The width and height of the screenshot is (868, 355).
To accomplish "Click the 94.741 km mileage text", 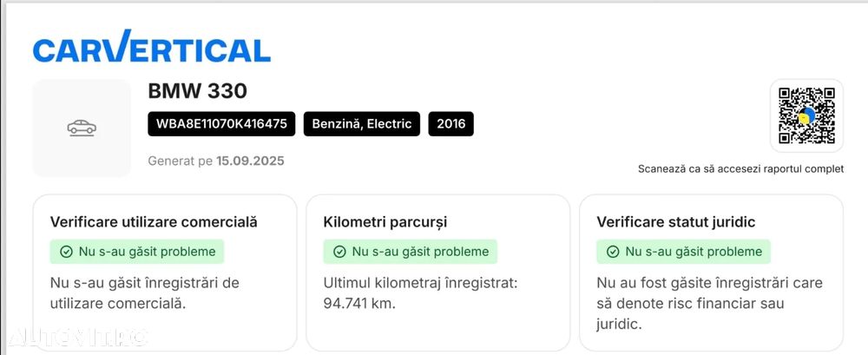I will [359, 304].
